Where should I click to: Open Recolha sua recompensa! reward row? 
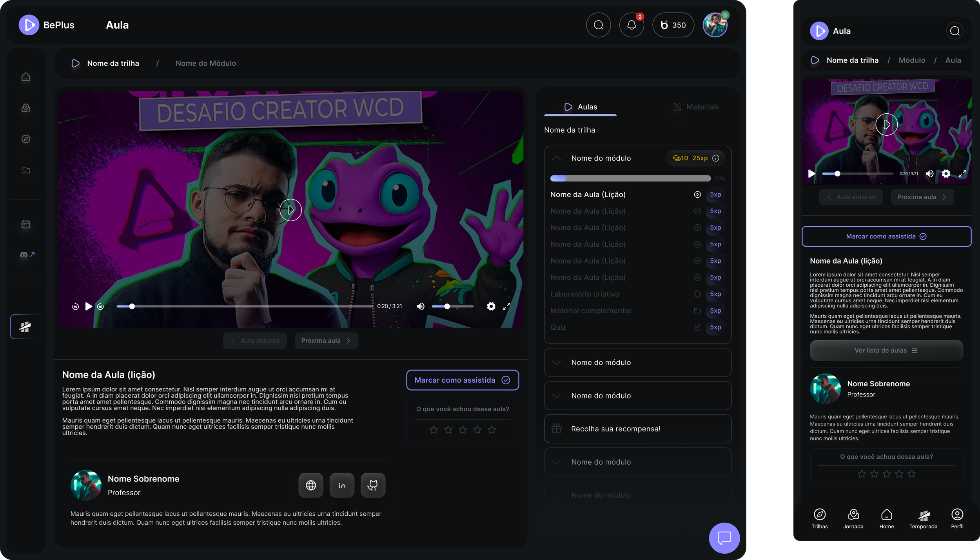tap(637, 429)
